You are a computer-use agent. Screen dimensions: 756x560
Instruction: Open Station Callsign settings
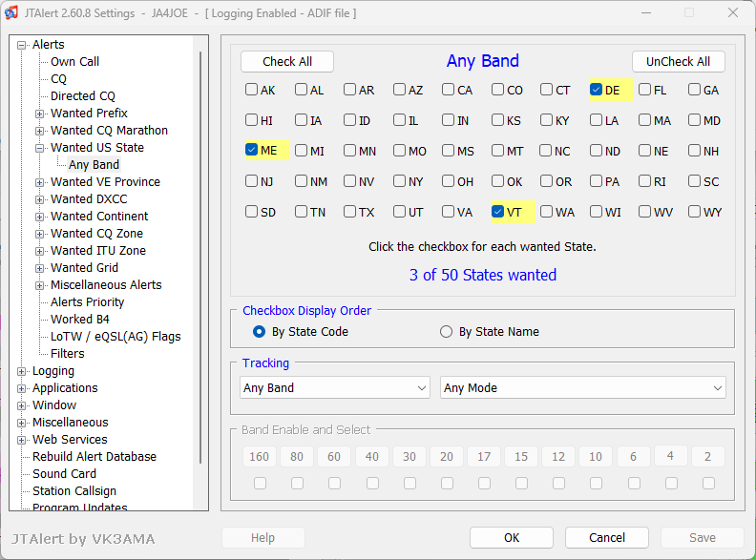click(x=74, y=491)
